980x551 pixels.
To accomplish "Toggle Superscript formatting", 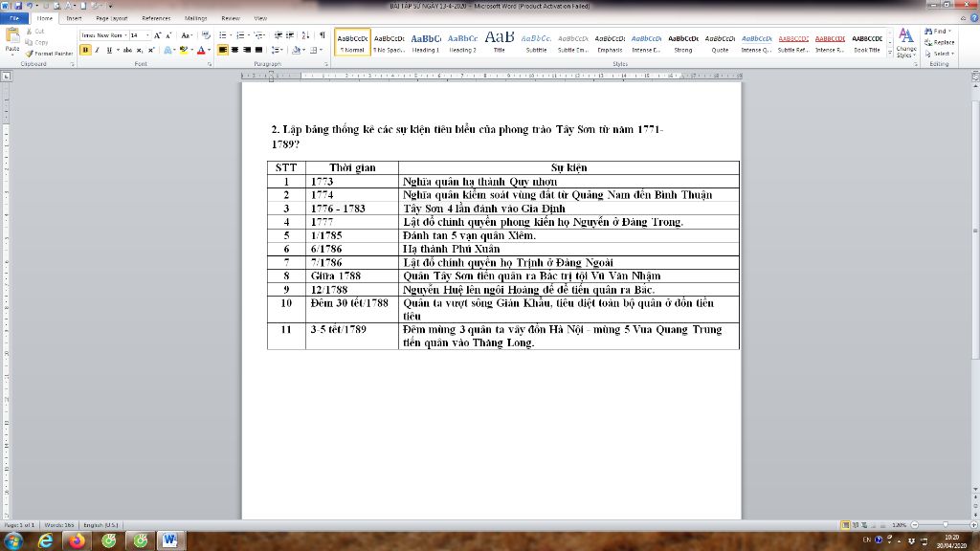I will tap(151, 50).
